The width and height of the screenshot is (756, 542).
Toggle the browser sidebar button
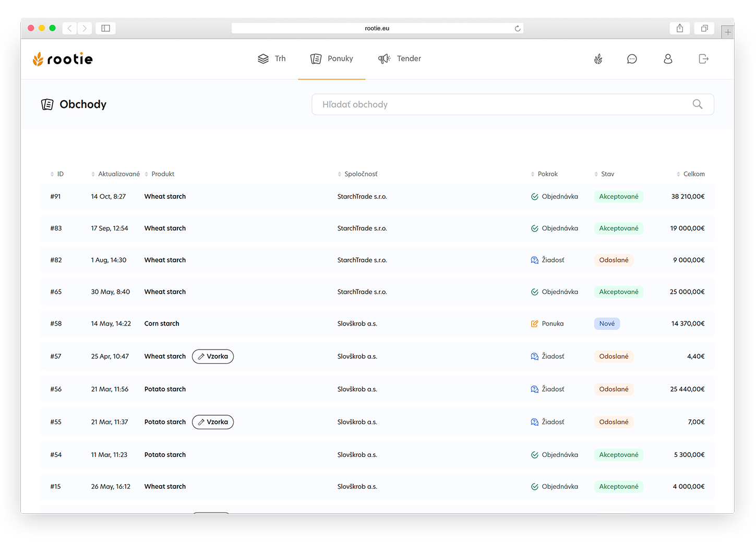tap(105, 28)
